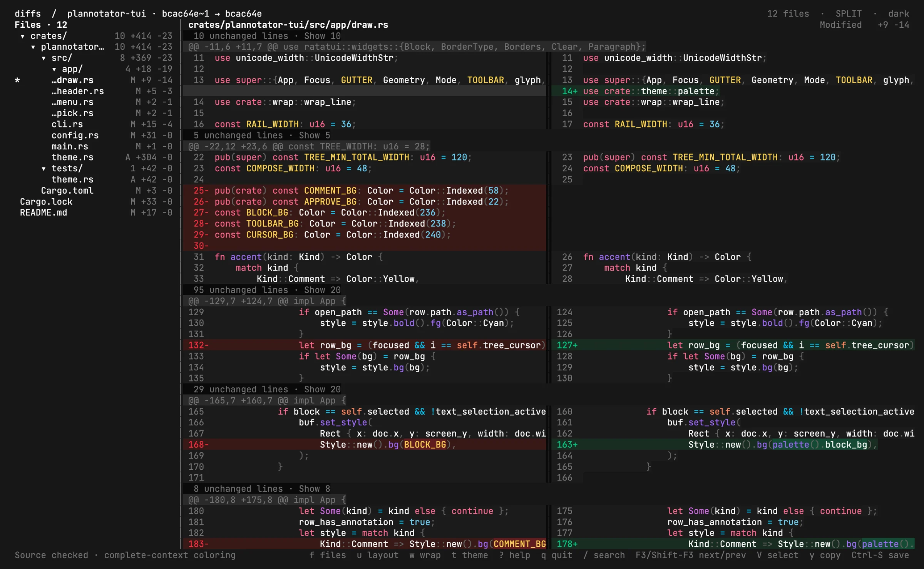The height and width of the screenshot is (569, 924).
Task: Open …menu.rs in file tree
Action: [x=72, y=102]
